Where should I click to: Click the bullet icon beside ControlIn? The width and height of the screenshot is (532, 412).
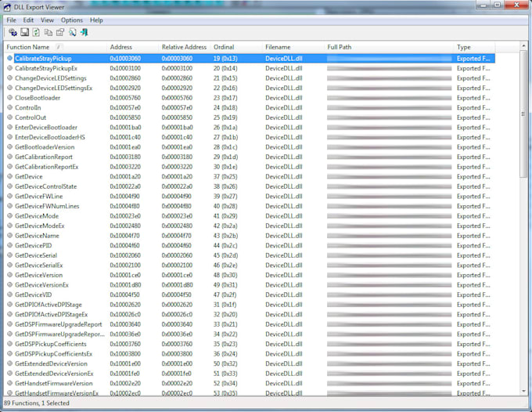pos(10,107)
